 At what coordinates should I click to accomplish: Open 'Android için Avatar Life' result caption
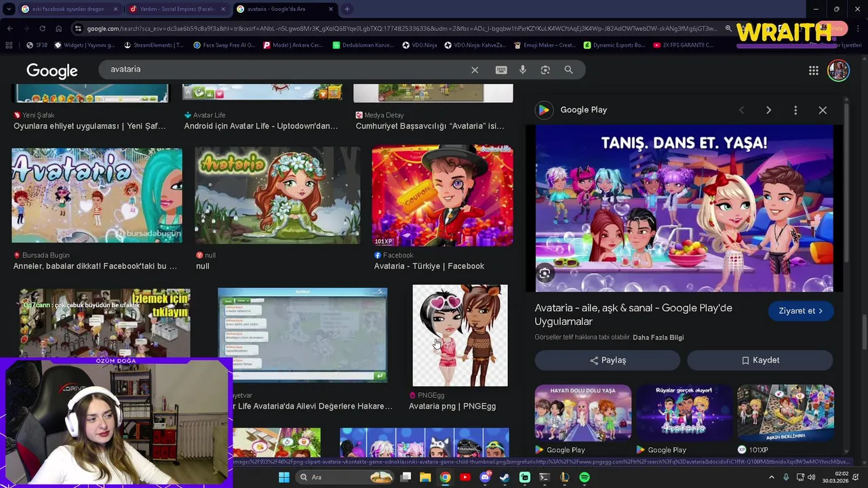[261, 126]
